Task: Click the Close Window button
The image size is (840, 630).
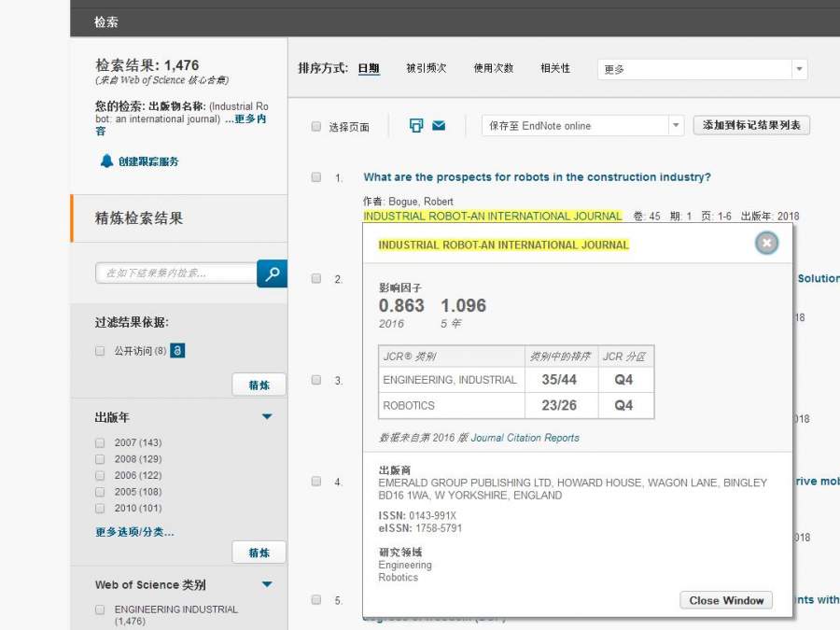Action: point(726,600)
